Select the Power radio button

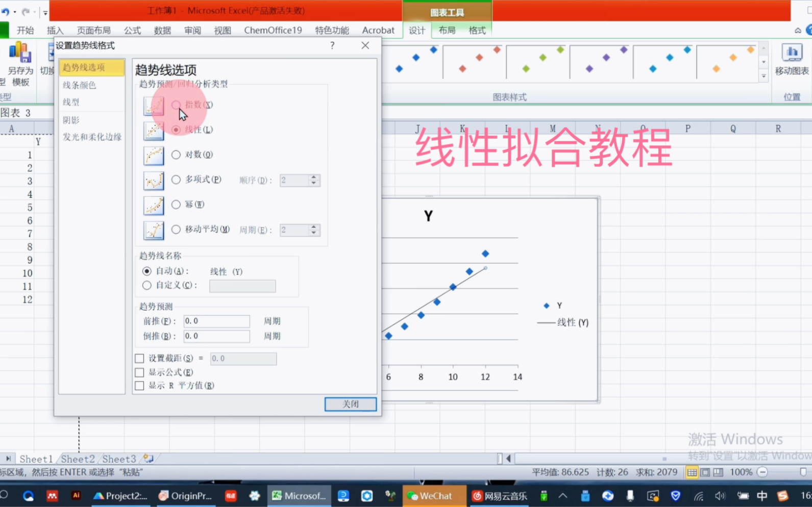pos(176,205)
